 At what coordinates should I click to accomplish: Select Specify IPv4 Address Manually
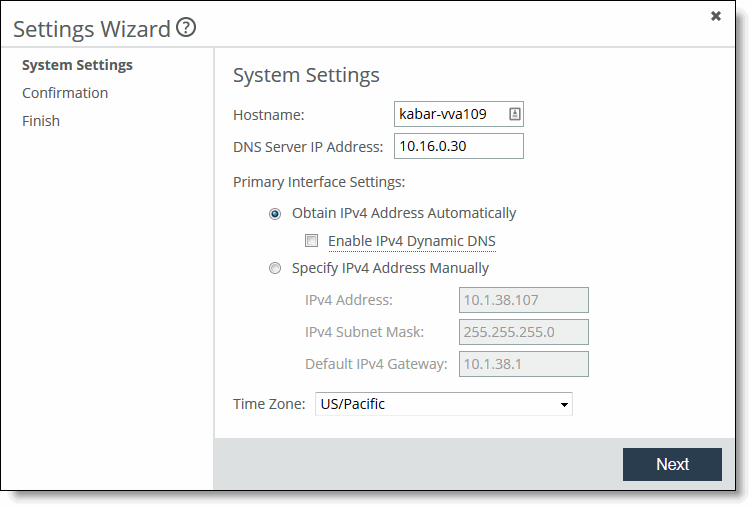coord(275,268)
